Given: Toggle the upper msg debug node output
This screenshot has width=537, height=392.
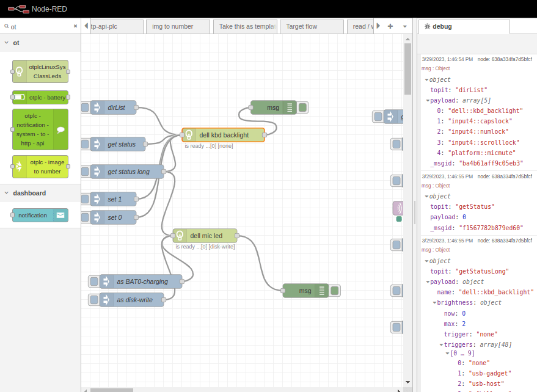Looking at the screenshot, I should [303, 107].
